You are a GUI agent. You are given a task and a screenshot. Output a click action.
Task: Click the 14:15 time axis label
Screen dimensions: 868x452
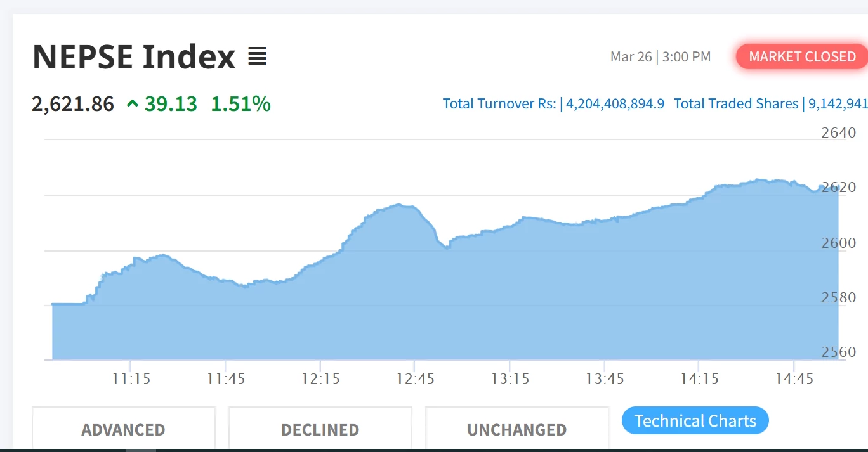tap(699, 378)
